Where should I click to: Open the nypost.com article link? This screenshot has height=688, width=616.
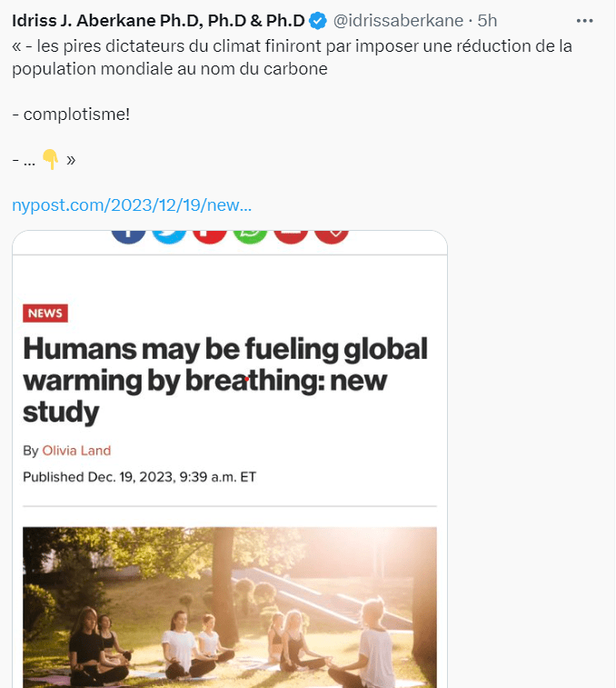132,204
